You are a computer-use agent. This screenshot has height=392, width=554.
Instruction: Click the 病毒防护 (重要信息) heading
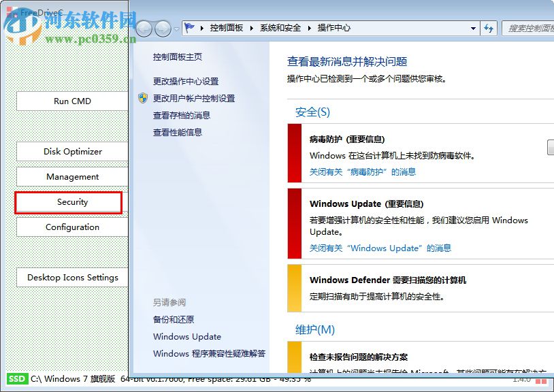coord(347,139)
